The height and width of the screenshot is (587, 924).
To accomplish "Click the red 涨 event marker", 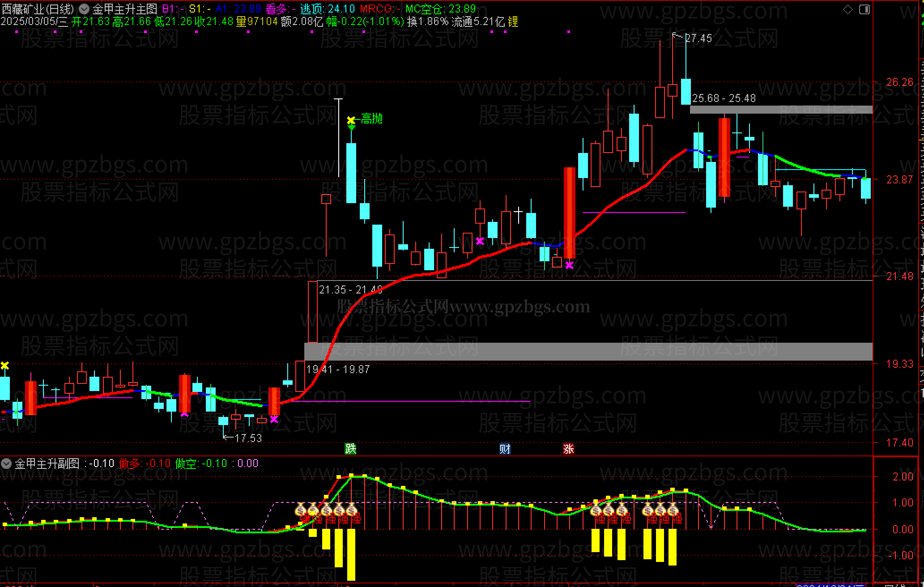I will point(569,449).
